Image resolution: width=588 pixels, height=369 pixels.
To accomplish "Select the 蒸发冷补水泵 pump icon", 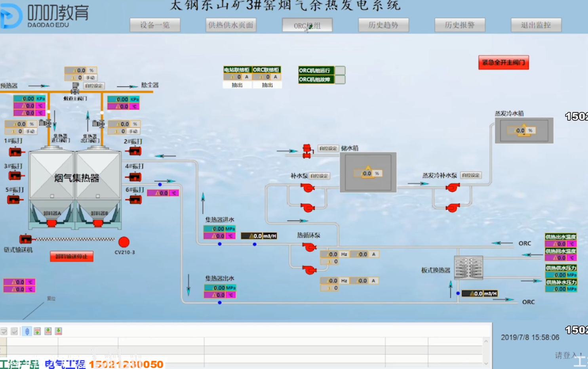I will [x=452, y=188].
